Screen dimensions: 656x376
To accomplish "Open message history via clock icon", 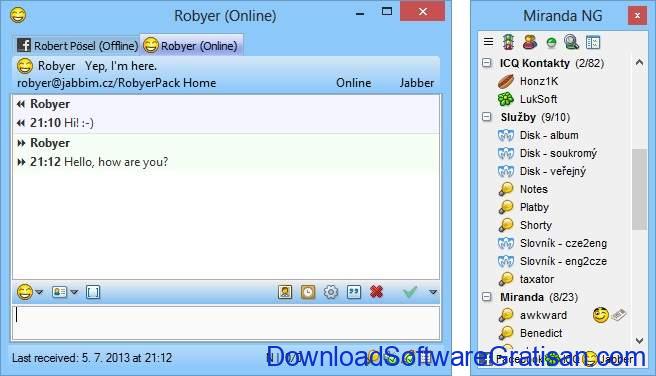I will [x=308, y=292].
